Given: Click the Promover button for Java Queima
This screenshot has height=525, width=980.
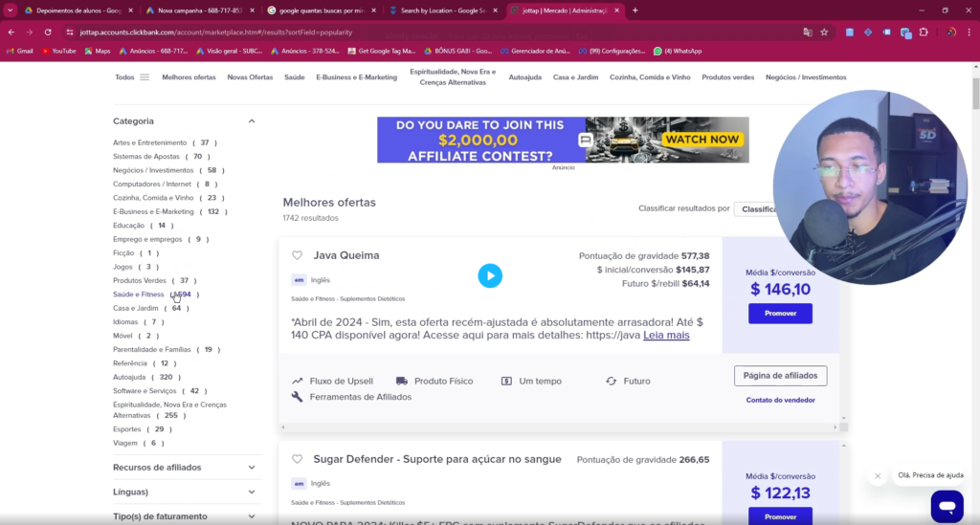Looking at the screenshot, I should point(780,314).
